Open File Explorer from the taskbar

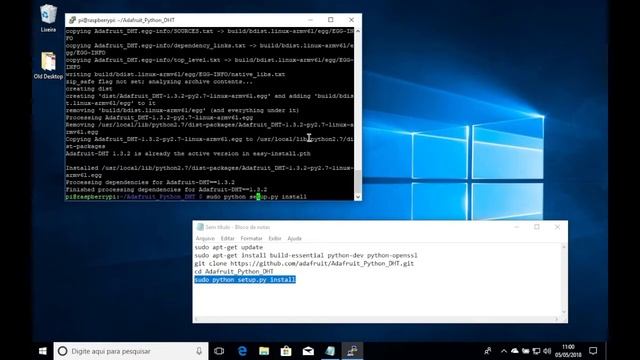pos(264,351)
